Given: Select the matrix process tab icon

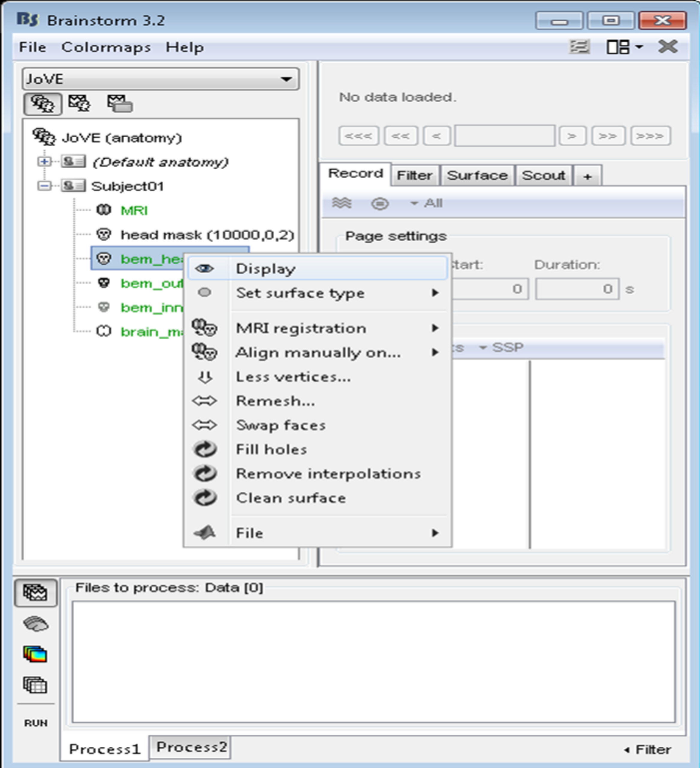Looking at the screenshot, I should tap(35, 685).
